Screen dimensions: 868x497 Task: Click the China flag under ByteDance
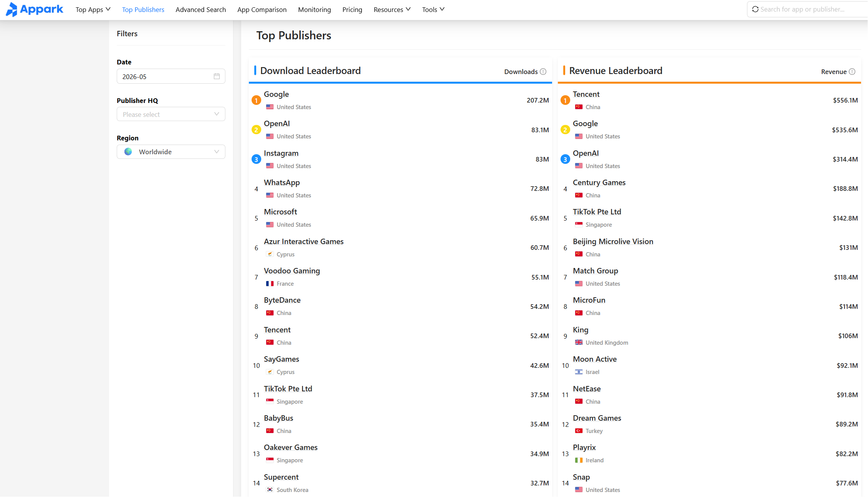coord(270,313)
